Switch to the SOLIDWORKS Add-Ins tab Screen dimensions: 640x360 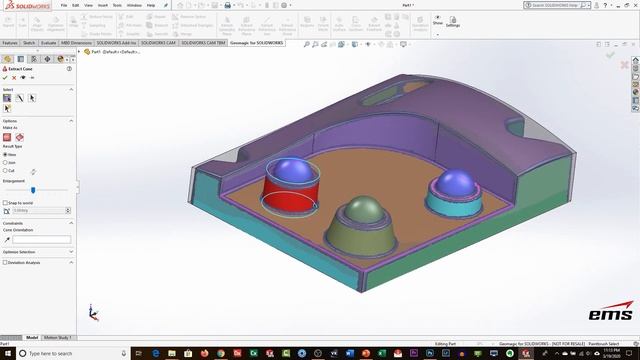click(x=116, y=43)
